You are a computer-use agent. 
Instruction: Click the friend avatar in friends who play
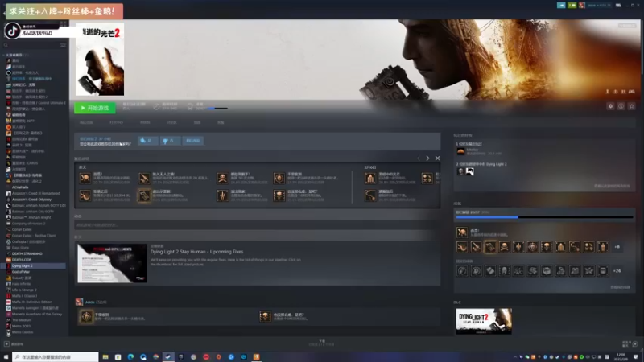click(460, 151)
